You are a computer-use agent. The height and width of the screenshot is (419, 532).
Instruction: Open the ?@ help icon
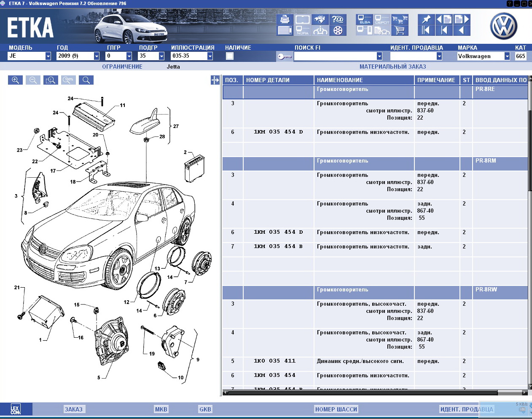tap(338, 19)
